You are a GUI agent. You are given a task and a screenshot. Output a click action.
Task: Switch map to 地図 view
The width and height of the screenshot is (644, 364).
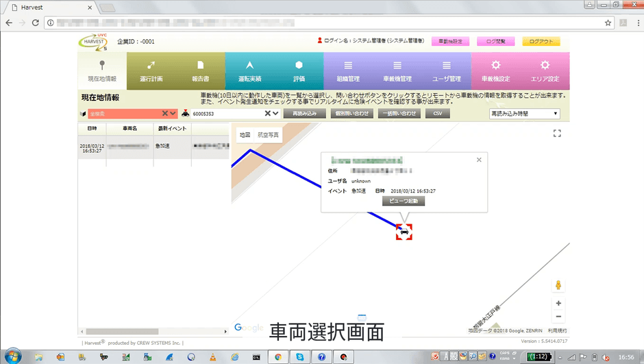(245, 135)
